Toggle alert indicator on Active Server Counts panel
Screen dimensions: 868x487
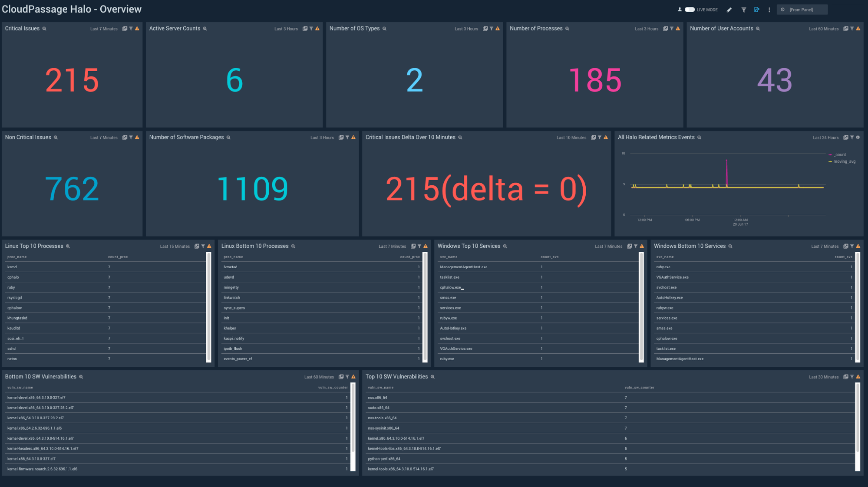pos(318,29)
